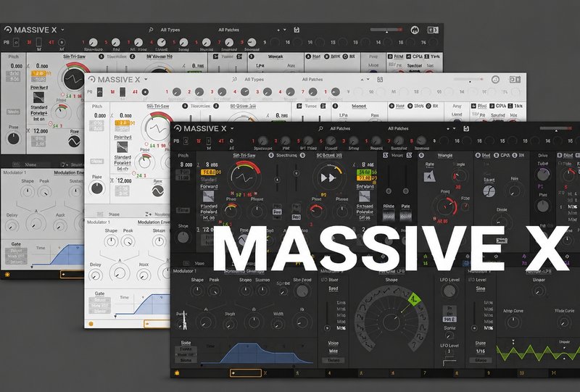Click the green waveform display in front window
The height and width of the screenshot is (392, 580).
pos(538,352)
